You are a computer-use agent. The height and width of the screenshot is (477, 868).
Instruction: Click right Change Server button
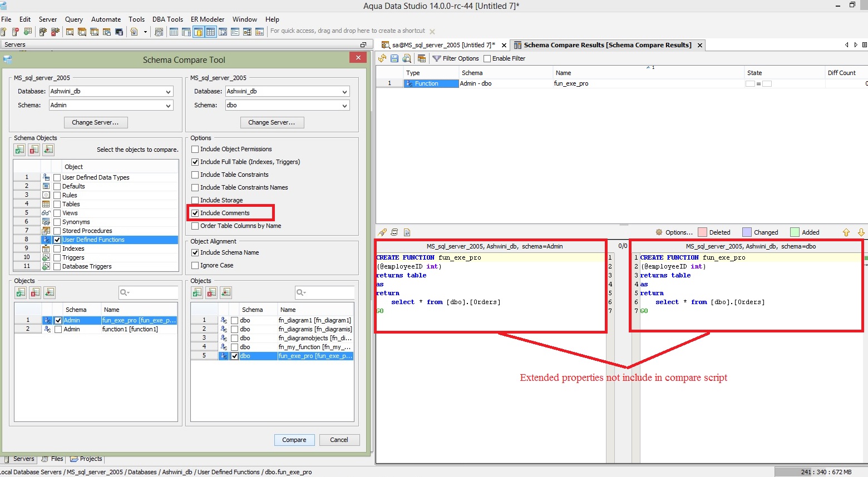pyautogui.click(x=272, y=122)
